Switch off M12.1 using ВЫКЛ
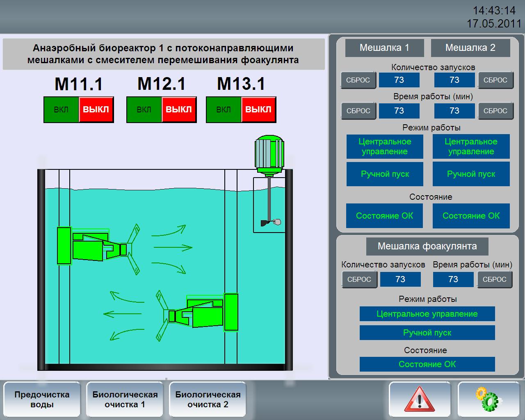Screen dimensions: 525x420 (179, 110)
